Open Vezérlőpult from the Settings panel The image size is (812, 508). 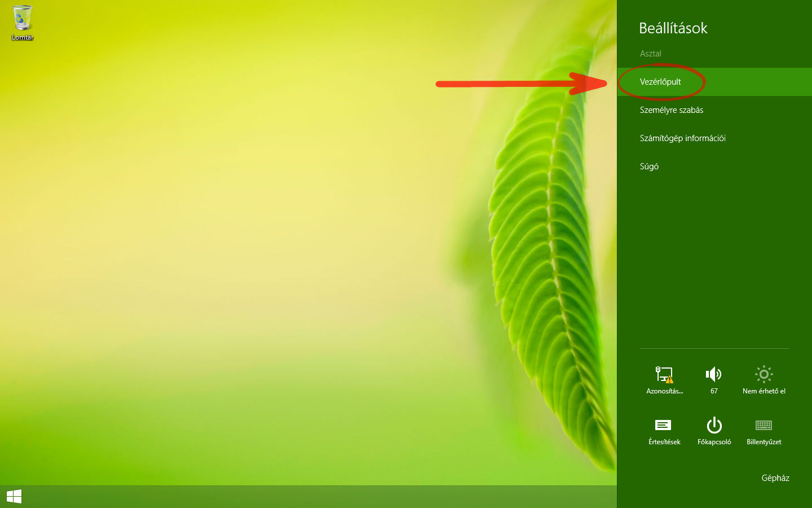pos(660,81)
